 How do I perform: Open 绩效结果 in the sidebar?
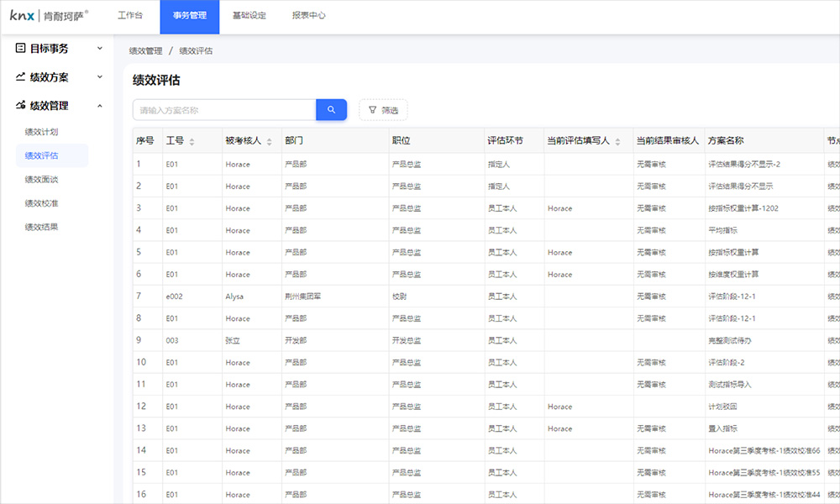[41, 227]
